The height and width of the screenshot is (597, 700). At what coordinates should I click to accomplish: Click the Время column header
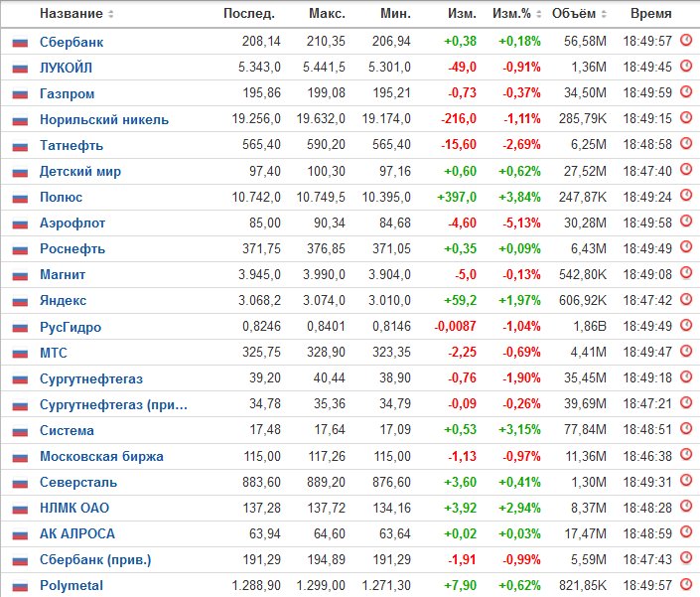pos(651,14)
